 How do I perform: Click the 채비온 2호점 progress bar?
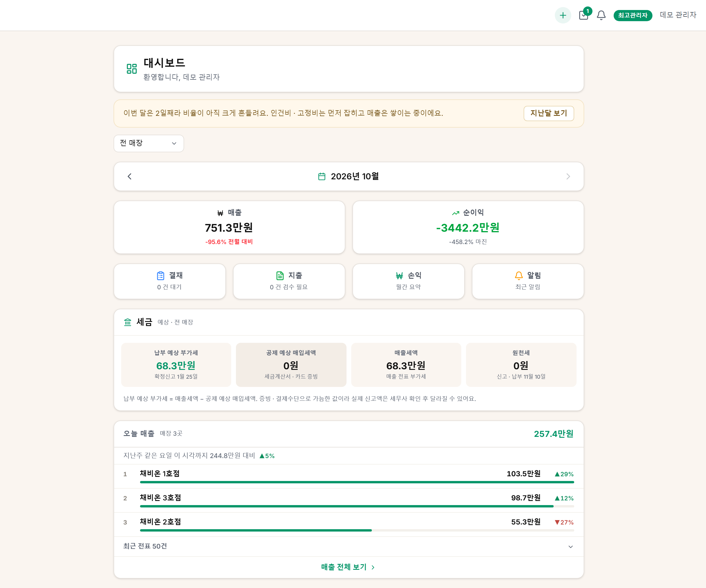(x=357, y=531)
